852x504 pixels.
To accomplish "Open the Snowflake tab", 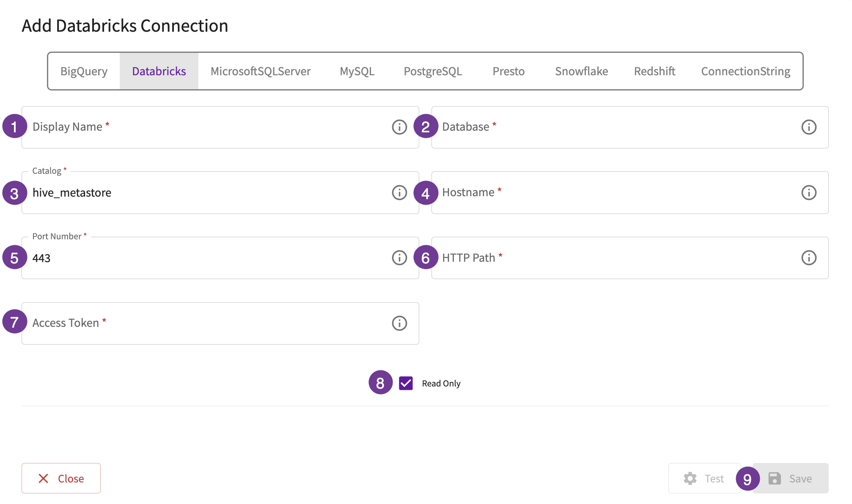I will pos(581,71).
